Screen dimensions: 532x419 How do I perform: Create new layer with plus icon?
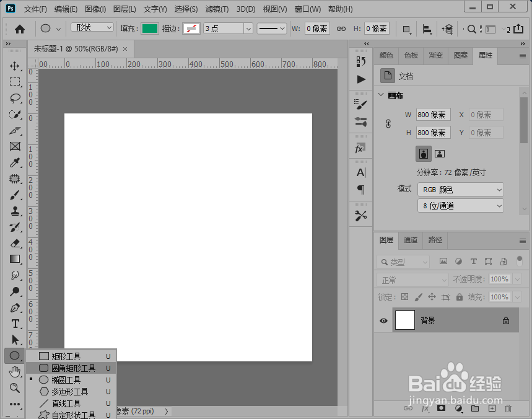(x=492, y=408)
